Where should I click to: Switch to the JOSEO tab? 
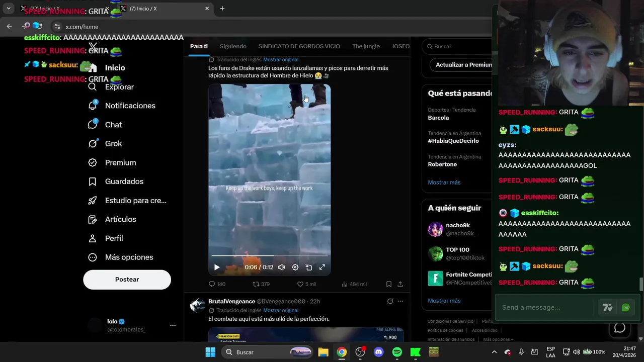point(400,46)
